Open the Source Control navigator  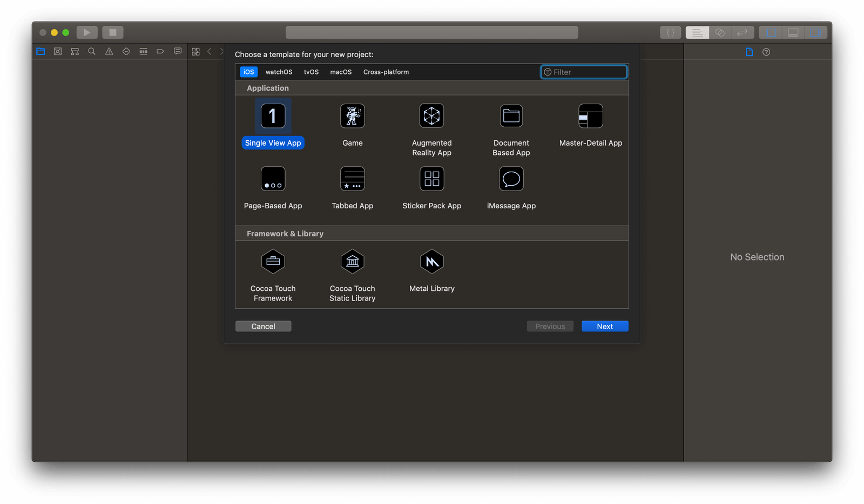(x=57, y=51)
